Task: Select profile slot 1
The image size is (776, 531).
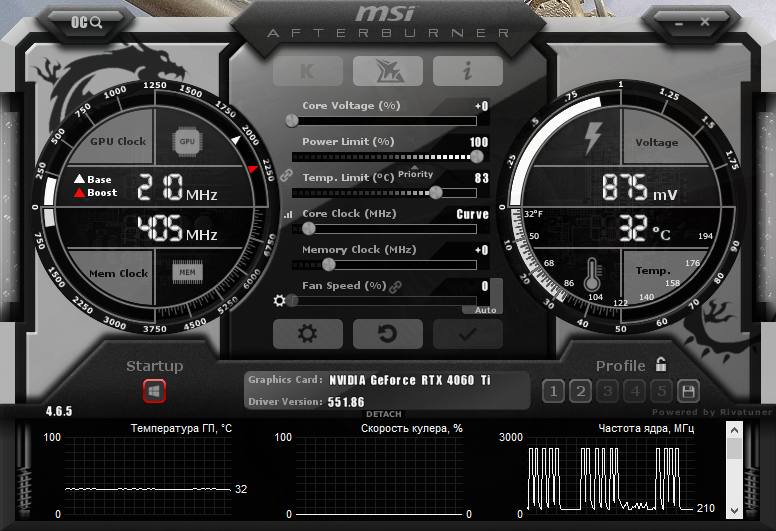Action: tap(553, 391)
